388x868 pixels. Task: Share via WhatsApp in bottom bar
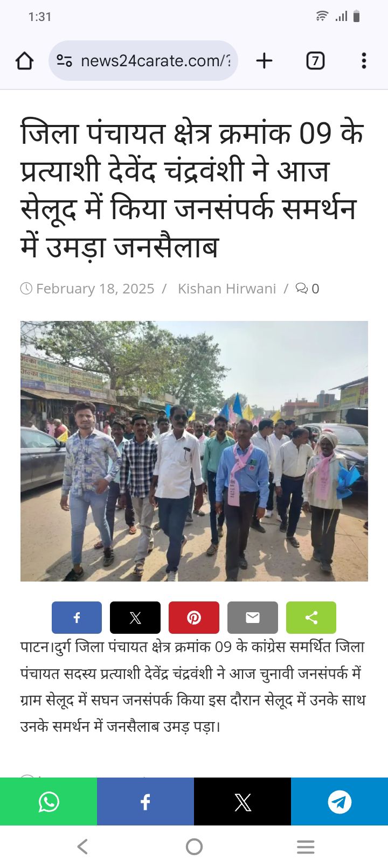click(x=48, y=802)
